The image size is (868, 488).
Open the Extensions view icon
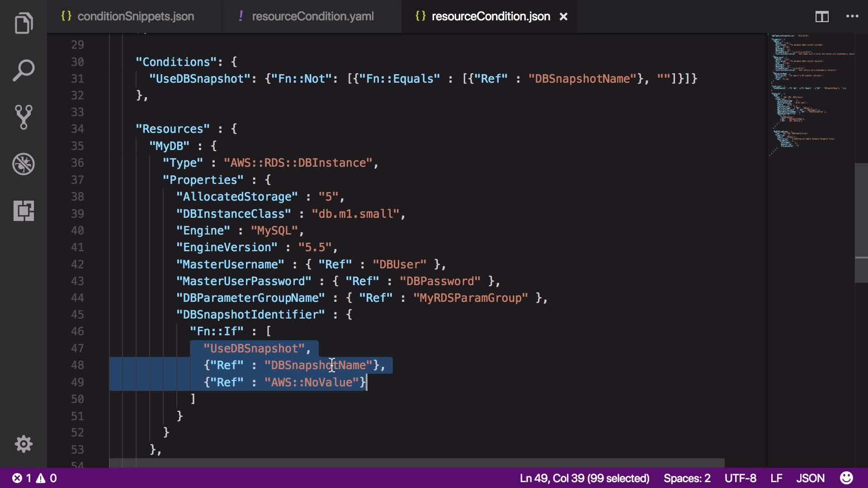[24, 211]
